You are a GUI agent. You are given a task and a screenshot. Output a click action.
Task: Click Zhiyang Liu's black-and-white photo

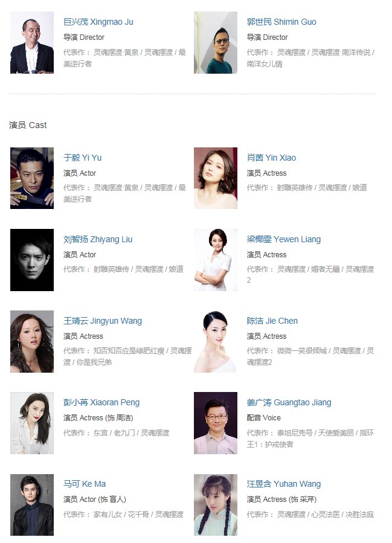pyautogui.click(x=32, y=260)
